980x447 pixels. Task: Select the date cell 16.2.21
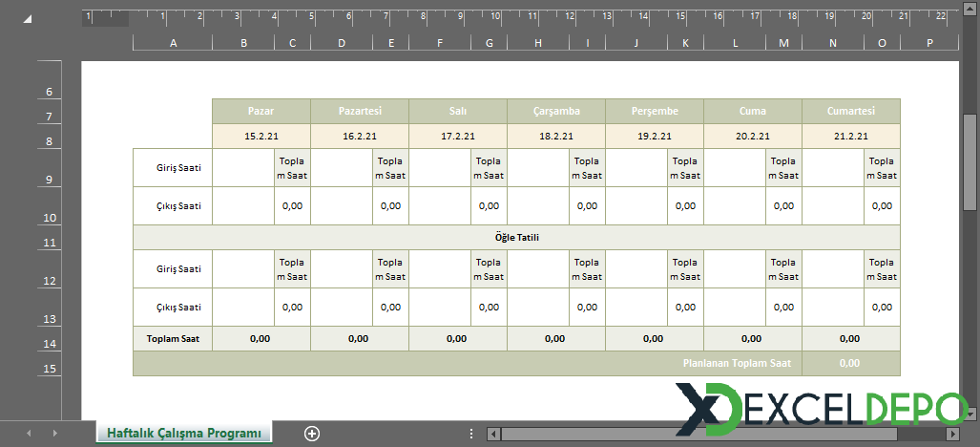pyautogui.click(x=360, y=137)
